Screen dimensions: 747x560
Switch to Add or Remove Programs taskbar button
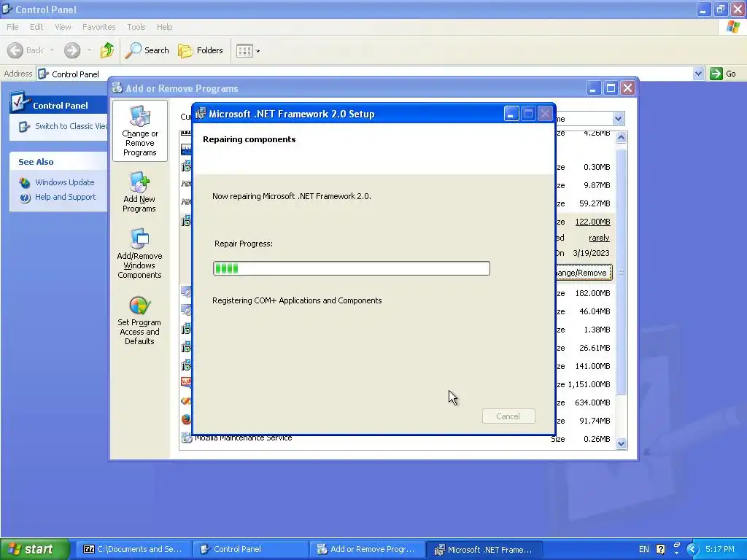click(x=367, y=550)
